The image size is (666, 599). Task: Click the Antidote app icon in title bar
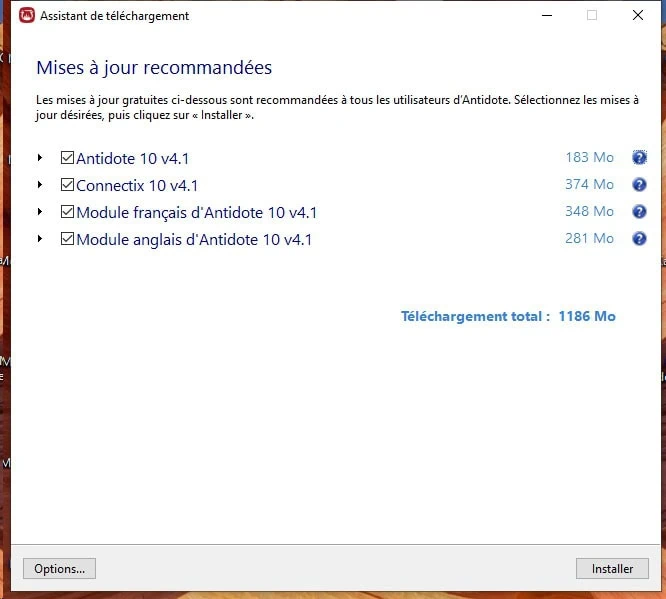(27, 16)
